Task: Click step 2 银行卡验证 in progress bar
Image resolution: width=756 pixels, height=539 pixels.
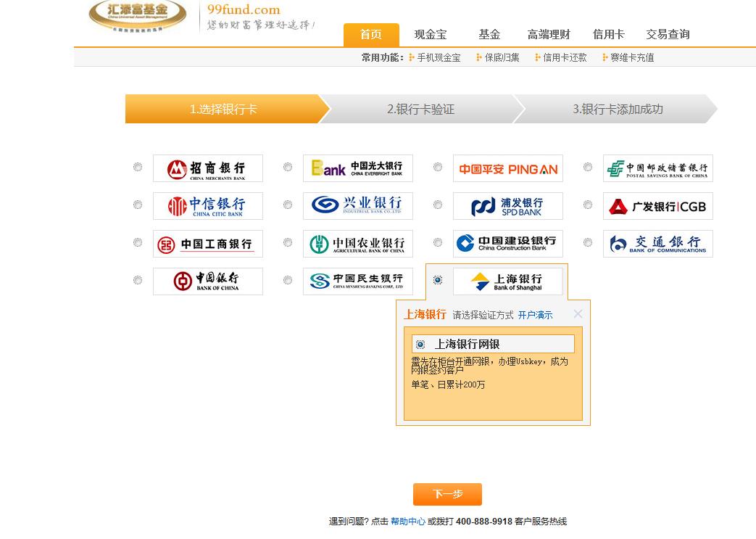Action: (x=421, y=109)
